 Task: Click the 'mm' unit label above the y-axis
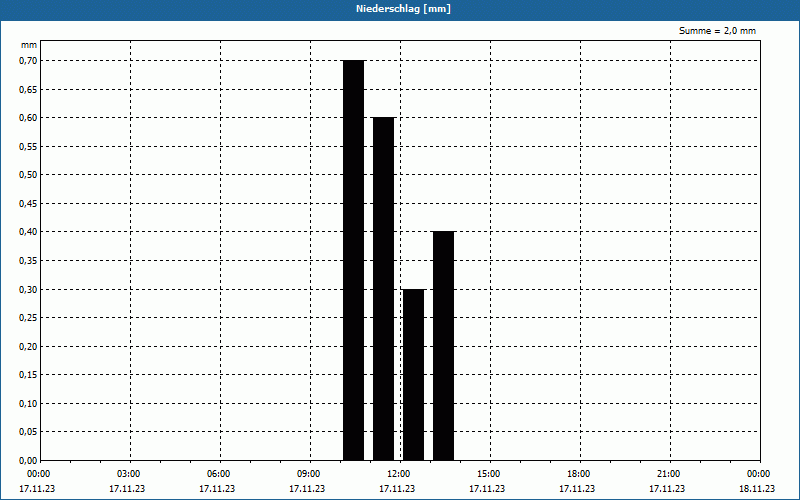click(29, 45)
